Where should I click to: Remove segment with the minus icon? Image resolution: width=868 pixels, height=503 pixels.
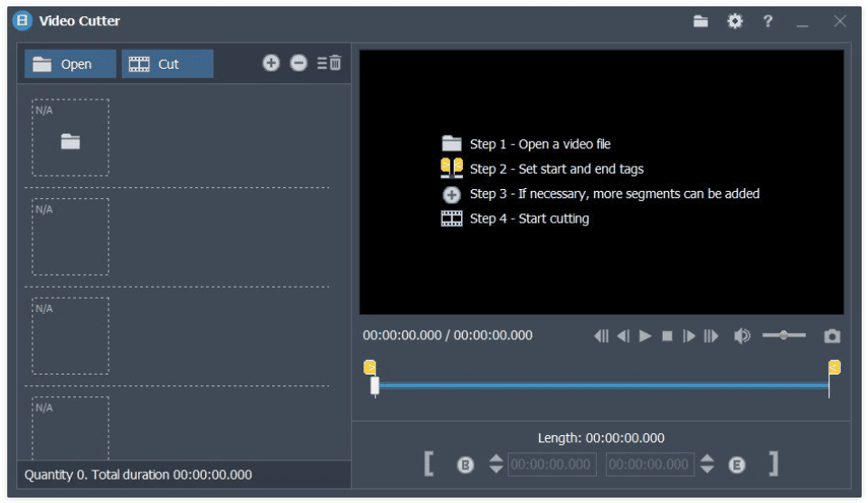(298, 63)
